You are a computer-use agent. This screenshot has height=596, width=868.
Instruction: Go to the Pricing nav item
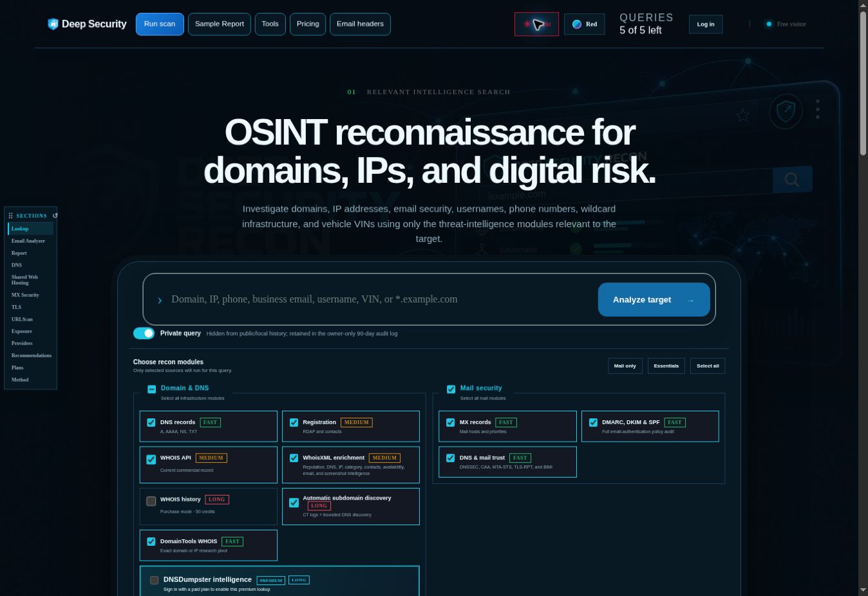click(x=308, y=24)
